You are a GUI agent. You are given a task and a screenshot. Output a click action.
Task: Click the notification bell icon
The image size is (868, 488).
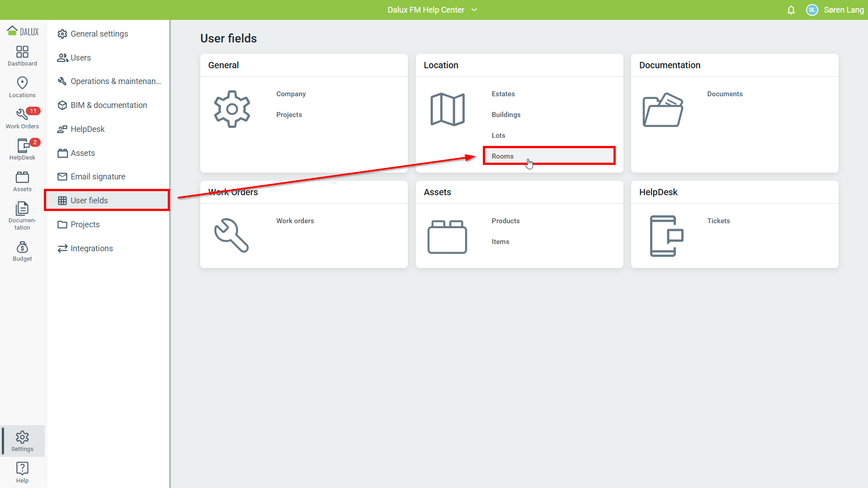[x=791, y=10]
